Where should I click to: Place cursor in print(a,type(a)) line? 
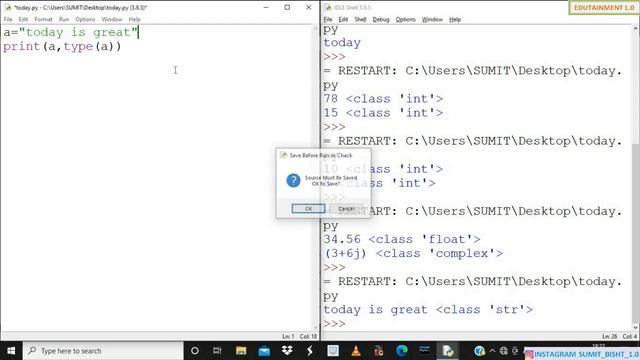coord(62,47)
